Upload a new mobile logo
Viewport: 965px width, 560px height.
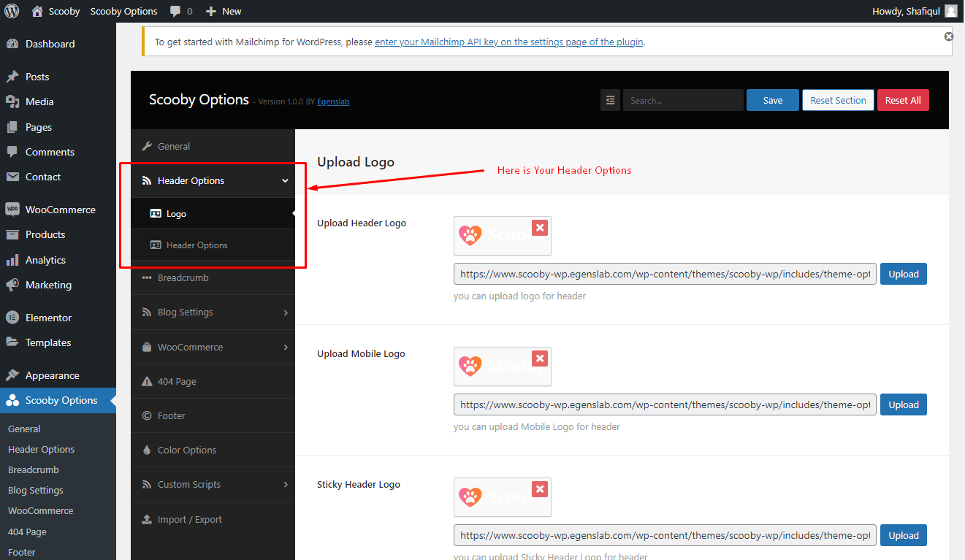coord(904,404)
